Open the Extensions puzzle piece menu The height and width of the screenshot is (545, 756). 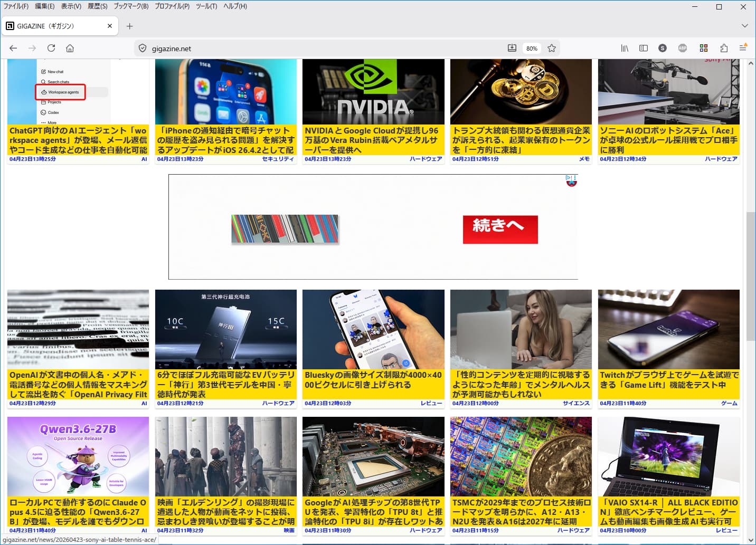pyautogui.click(x=724, y=48)
